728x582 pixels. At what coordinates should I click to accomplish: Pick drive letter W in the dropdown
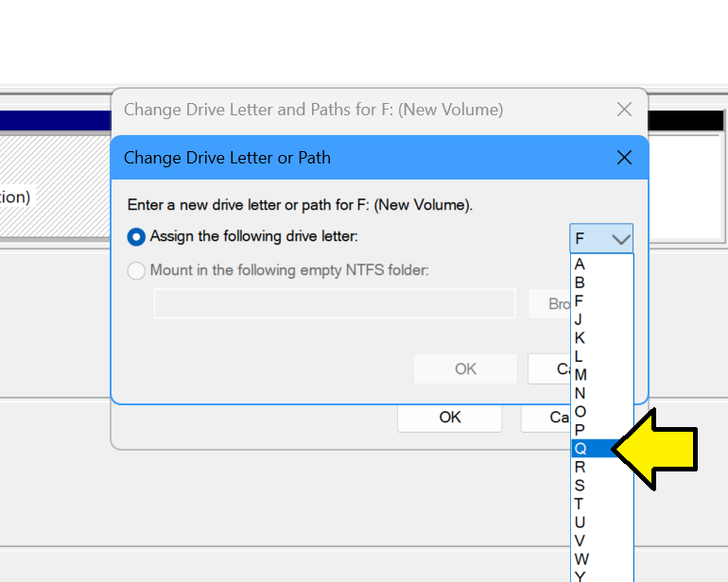[581, 559]
